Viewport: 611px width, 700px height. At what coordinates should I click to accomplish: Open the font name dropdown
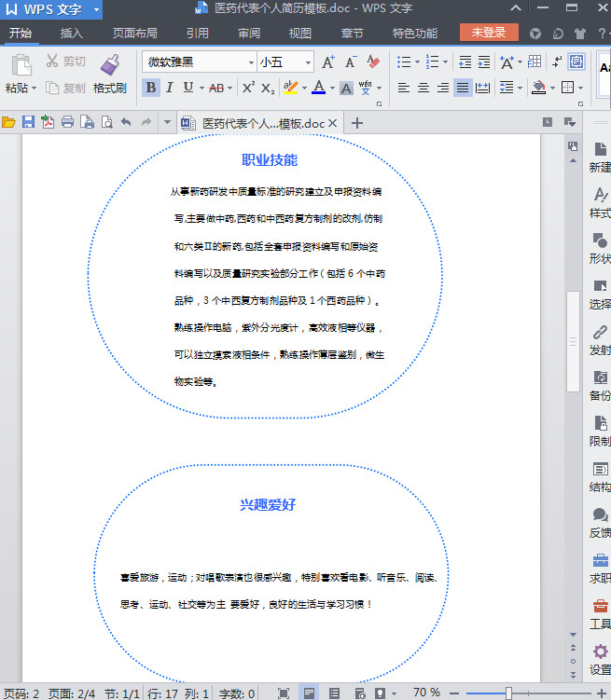click(251, 62)
